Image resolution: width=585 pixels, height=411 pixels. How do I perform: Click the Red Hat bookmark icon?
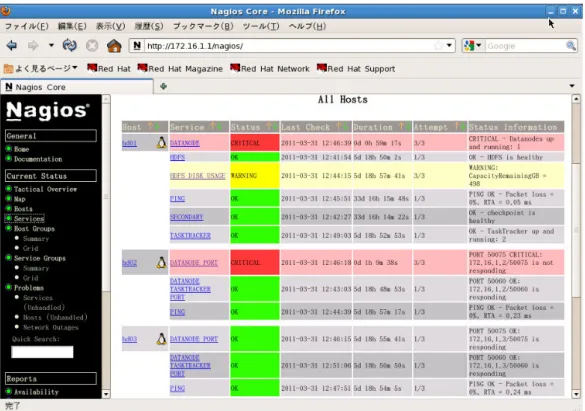[92, 68]
